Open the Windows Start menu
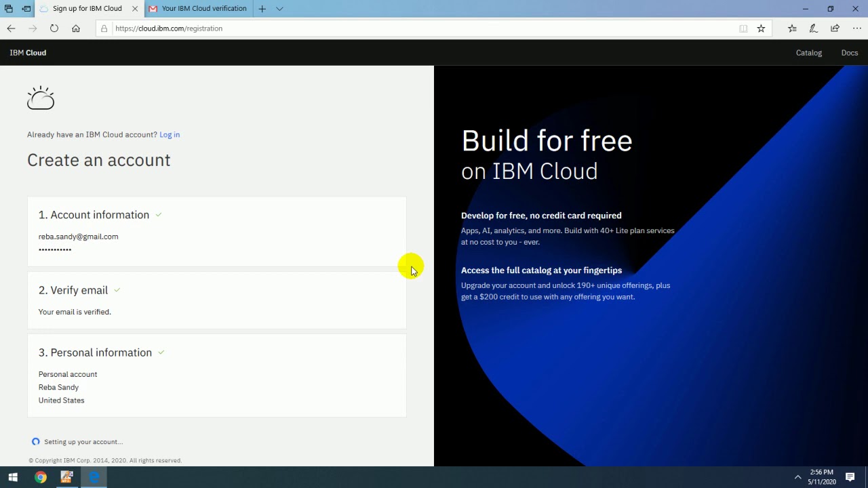Screen dimensions: 868x488 tap(13, 477)
